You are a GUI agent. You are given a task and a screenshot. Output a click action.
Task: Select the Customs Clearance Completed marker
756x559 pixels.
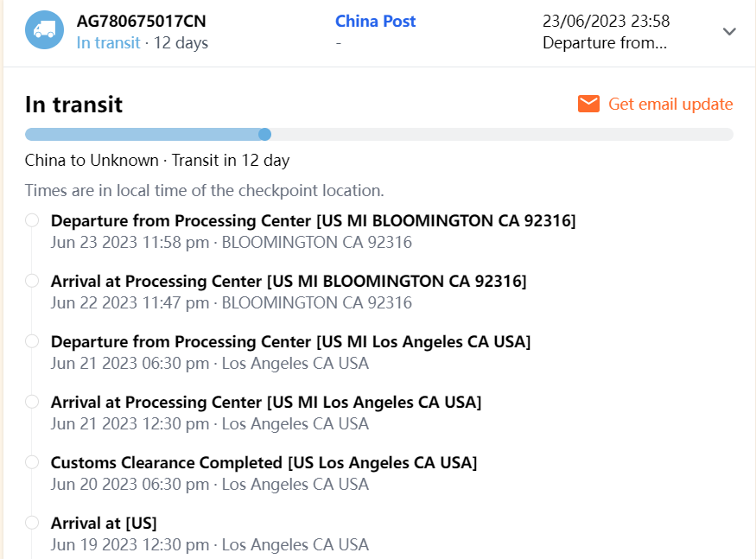[32, 462]
